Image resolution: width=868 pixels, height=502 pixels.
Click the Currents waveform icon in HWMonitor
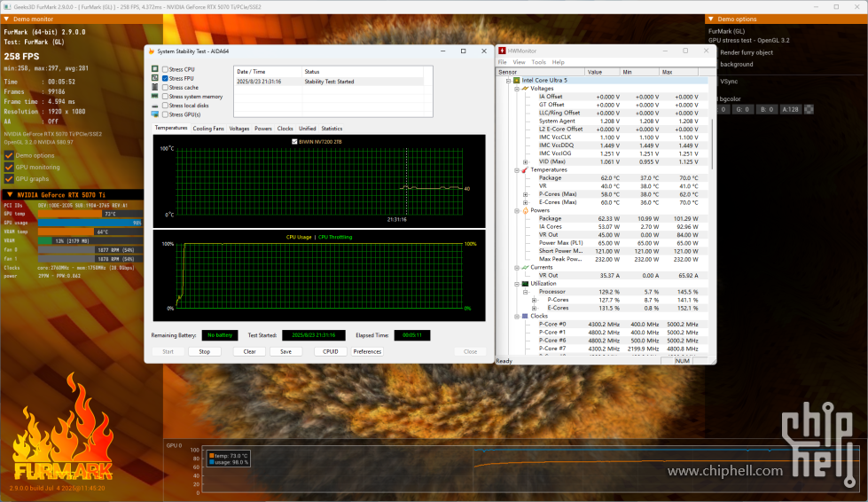pyautogui.click(x=525, y=267)
